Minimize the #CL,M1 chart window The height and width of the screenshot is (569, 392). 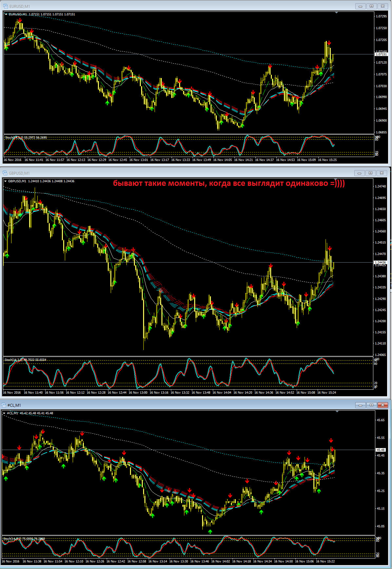[x=361, y=405]
